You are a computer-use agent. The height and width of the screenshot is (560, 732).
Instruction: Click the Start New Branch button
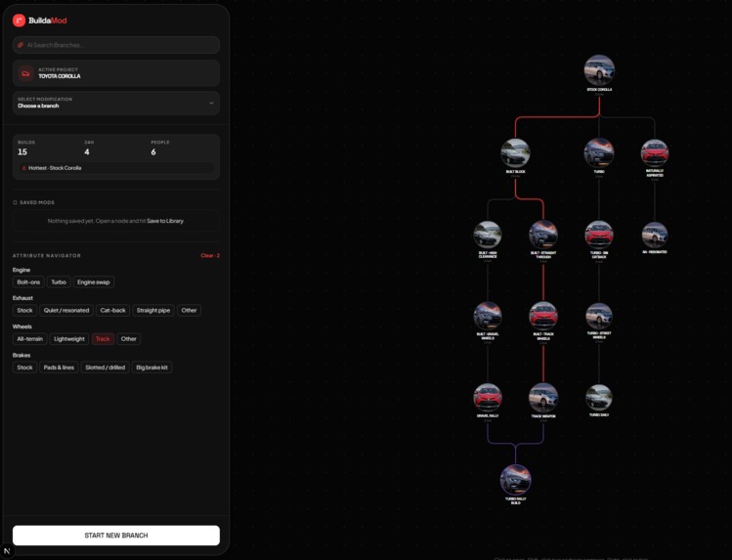(x=116, y=536)
